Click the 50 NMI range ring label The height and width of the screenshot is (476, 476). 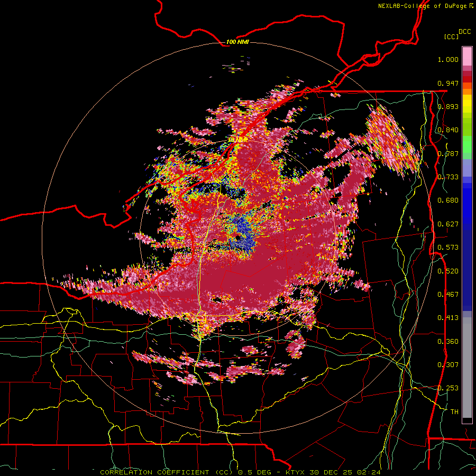coord(237,140)
